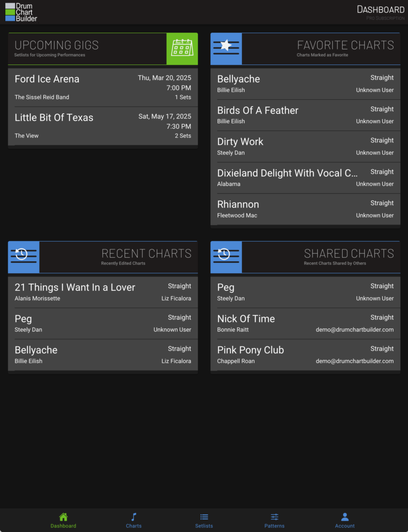Open 21 Things I Want In a Lover
The width and height of the screenshot is (408, 532).
click(103, 292)
